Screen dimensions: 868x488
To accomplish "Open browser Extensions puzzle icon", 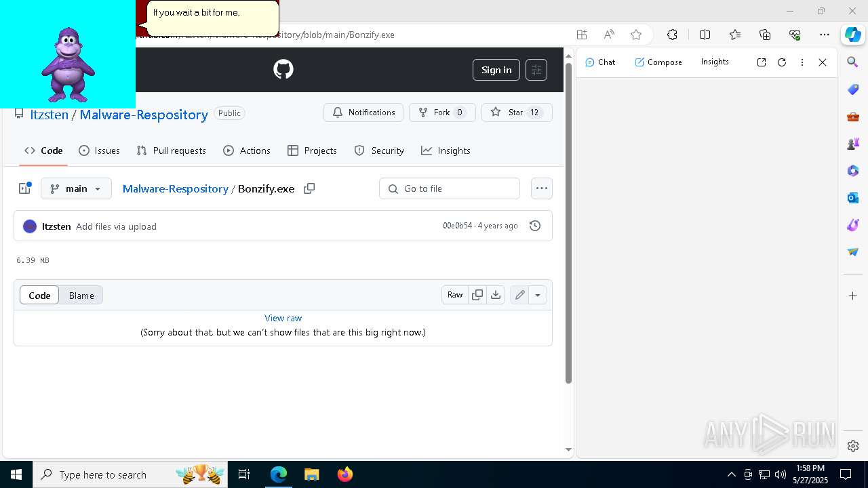I will [x=672, y=35].
